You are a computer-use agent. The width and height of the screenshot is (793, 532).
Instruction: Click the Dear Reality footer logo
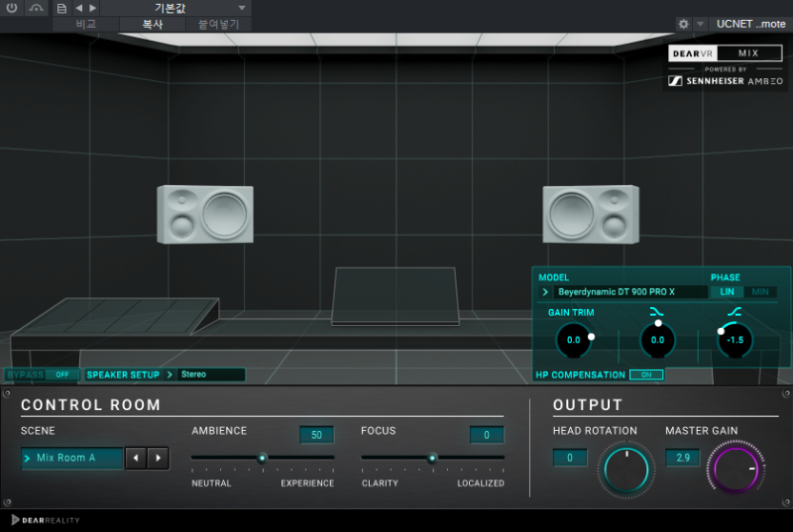pos(46,520)
